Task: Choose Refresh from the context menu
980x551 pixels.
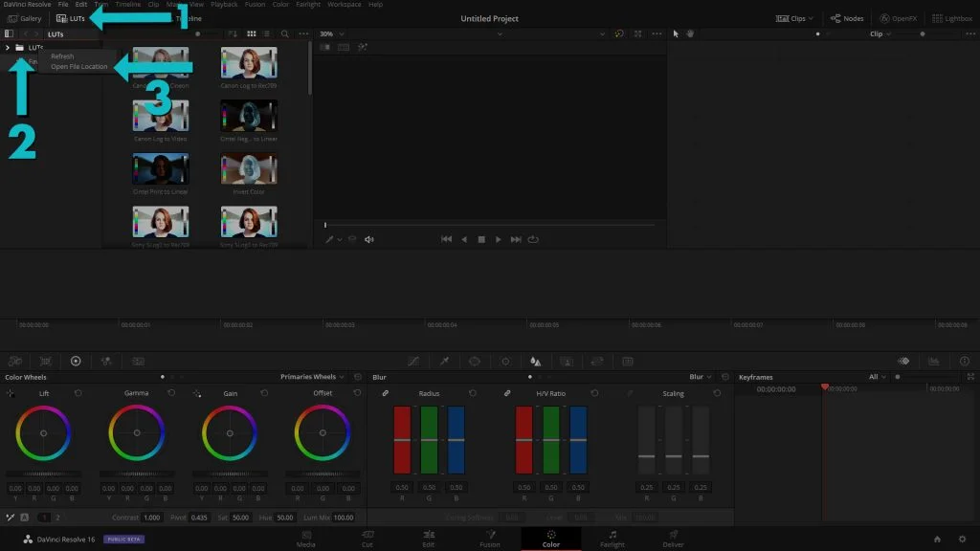Action: (x=62, y=56)
